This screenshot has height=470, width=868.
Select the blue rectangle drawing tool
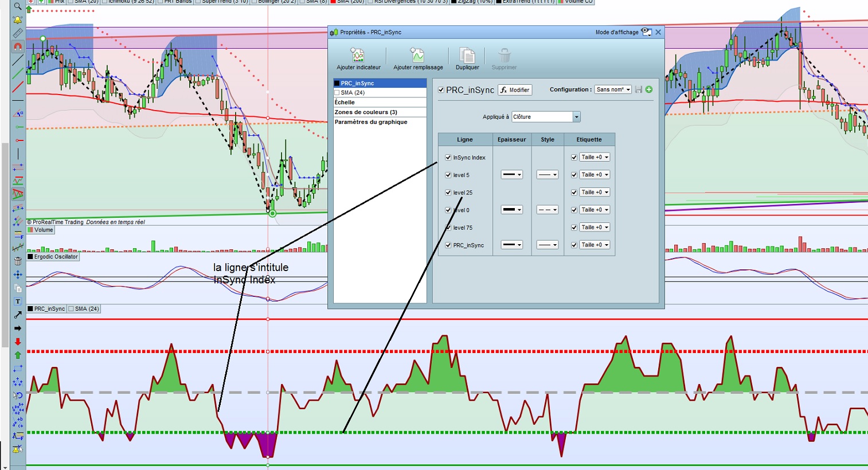18,369
